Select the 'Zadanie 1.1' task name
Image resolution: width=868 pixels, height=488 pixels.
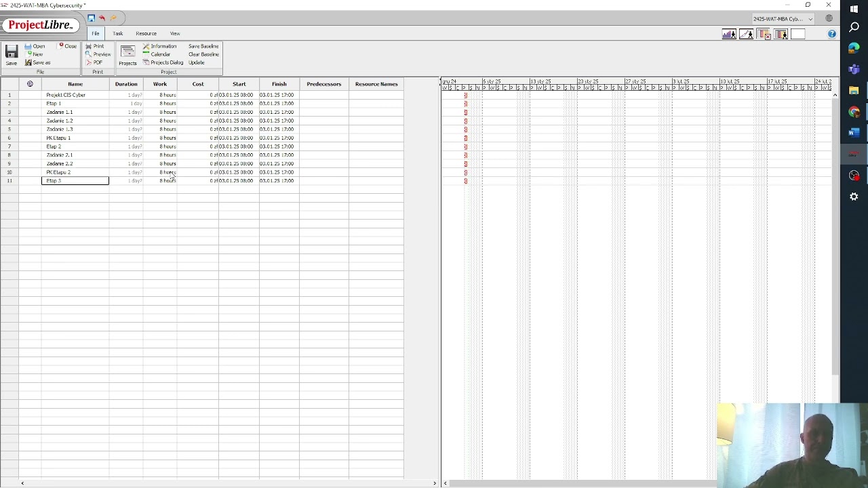click(x=60, y=112)
